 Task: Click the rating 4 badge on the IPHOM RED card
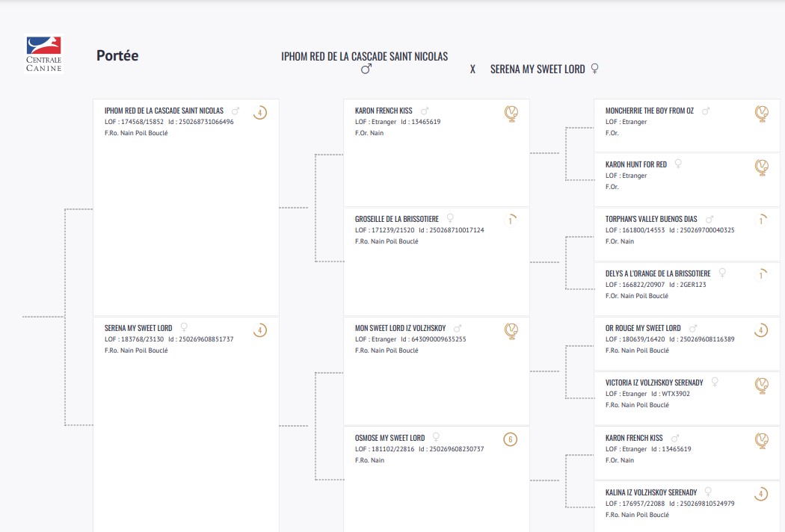259,114
